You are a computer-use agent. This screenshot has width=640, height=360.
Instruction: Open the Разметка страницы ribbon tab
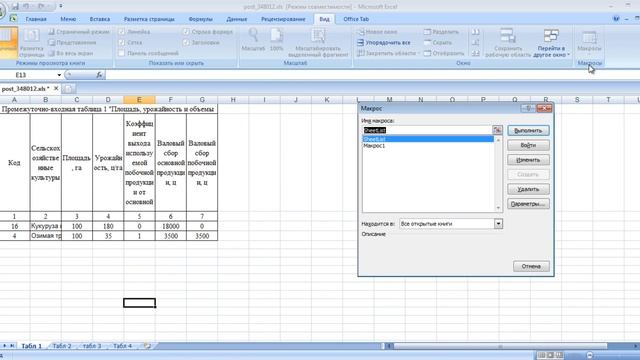149,19
